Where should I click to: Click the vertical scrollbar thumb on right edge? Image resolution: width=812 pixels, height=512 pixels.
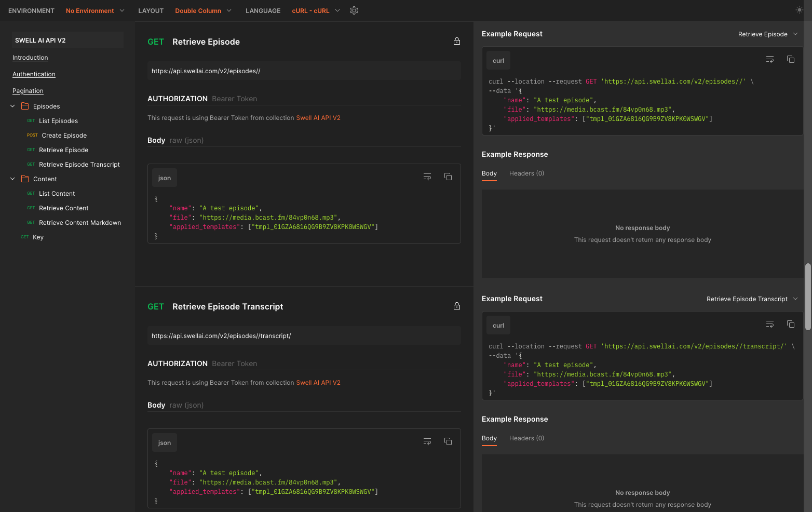tap(808, 297)
